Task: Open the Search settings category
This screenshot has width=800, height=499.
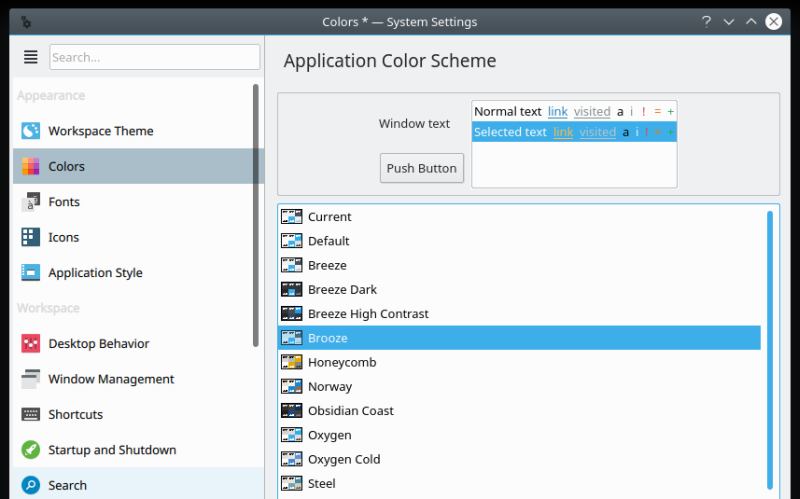Action: 67,485
